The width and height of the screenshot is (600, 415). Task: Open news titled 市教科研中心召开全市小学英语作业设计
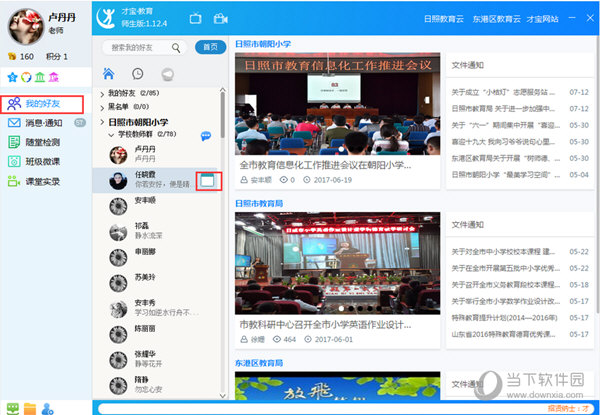[x=325, y=325]
